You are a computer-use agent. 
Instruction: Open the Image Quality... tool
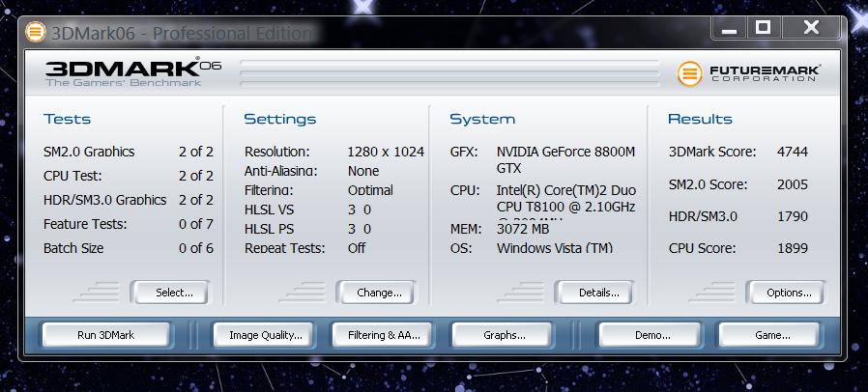click(x=263, y=335)
